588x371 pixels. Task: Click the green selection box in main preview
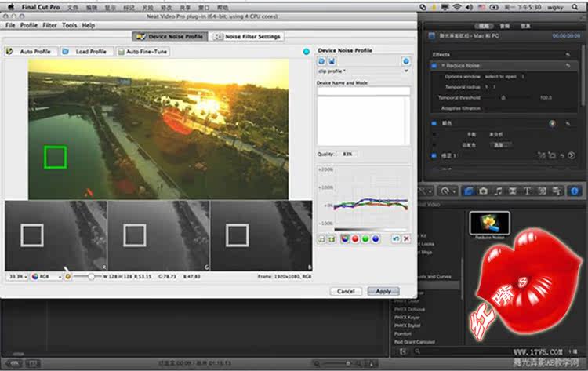tap(56, 157)
